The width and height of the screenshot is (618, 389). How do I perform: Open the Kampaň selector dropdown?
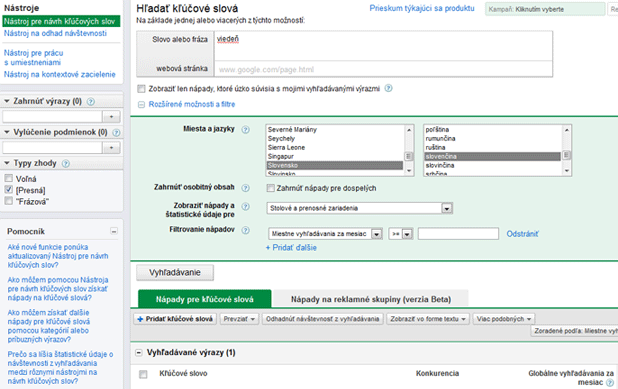545,9
